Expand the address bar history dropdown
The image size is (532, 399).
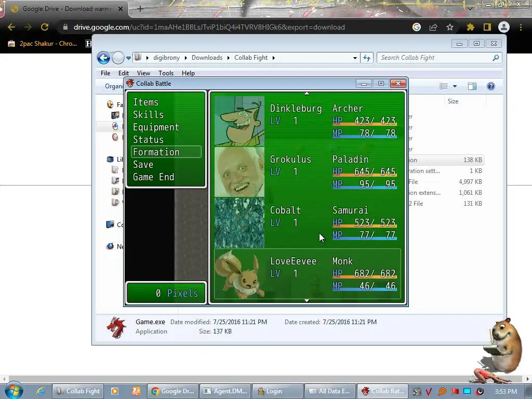(355, 58)
